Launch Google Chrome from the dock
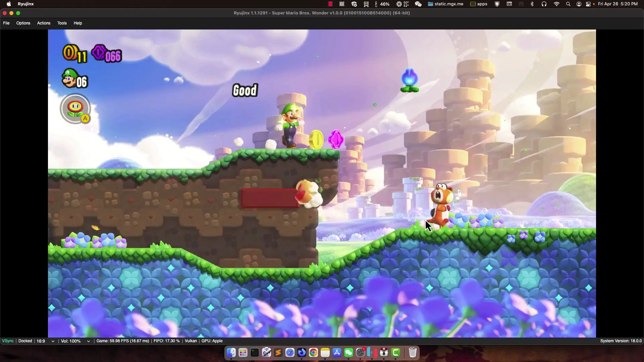Image resolution: width=644 pixels, height=362 pixels. (313, 353)
